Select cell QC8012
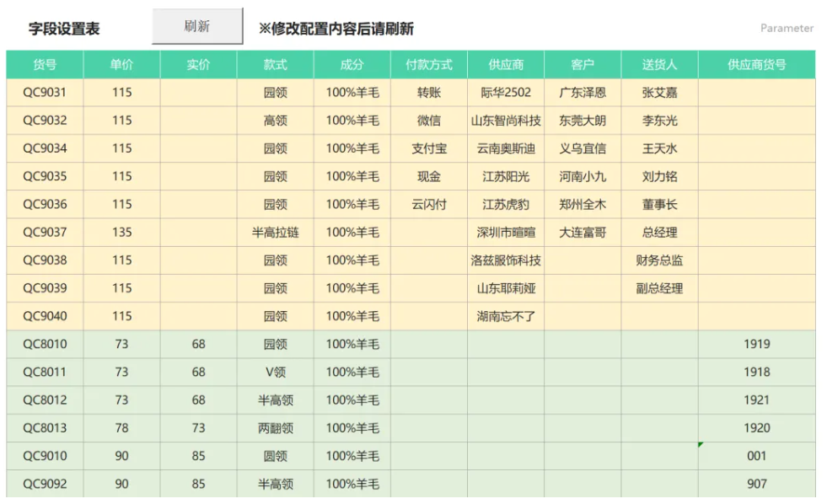 pyautogui.click(x=45, y=400)
